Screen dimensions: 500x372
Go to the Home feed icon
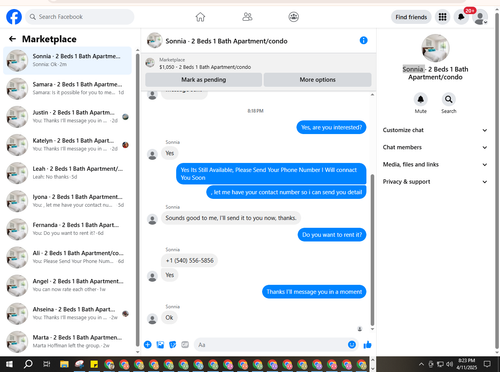click(200, 17)
